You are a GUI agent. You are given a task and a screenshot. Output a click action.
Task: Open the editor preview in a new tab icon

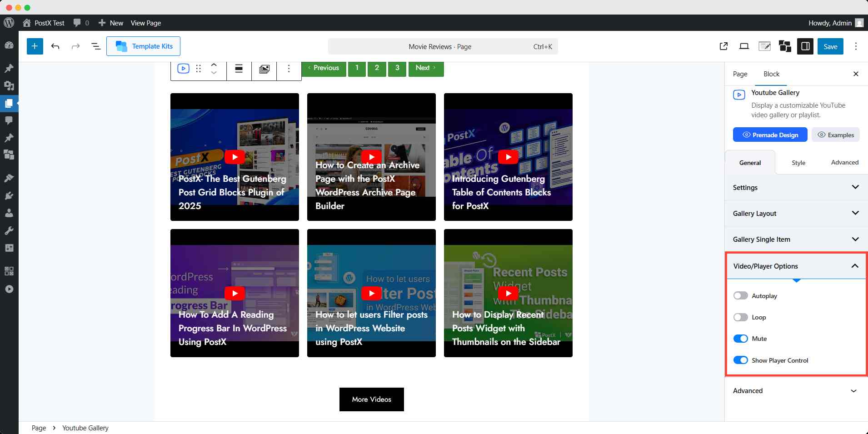(723, 46)
